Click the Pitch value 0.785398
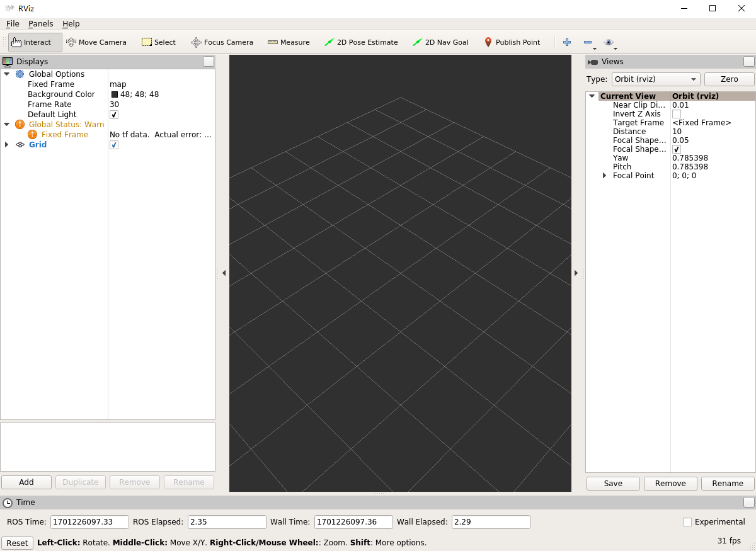The height and width of the screenshot is (551, 756). point(690,167)
